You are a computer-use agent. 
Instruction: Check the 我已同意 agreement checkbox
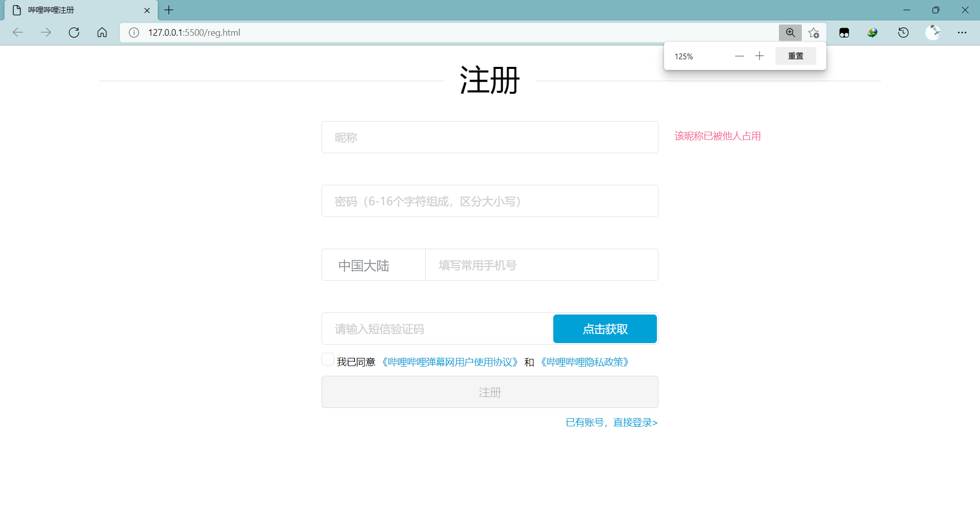click(x=328, y=359)
